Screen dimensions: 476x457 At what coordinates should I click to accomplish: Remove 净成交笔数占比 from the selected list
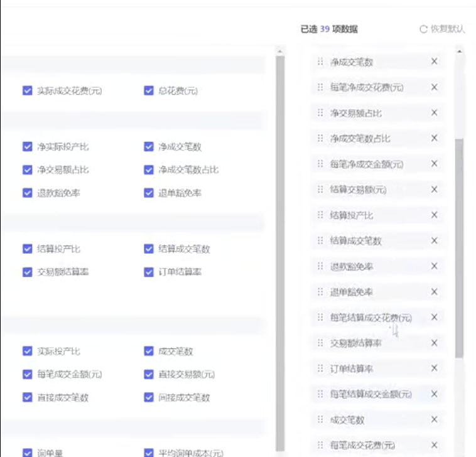coord(435,138)
